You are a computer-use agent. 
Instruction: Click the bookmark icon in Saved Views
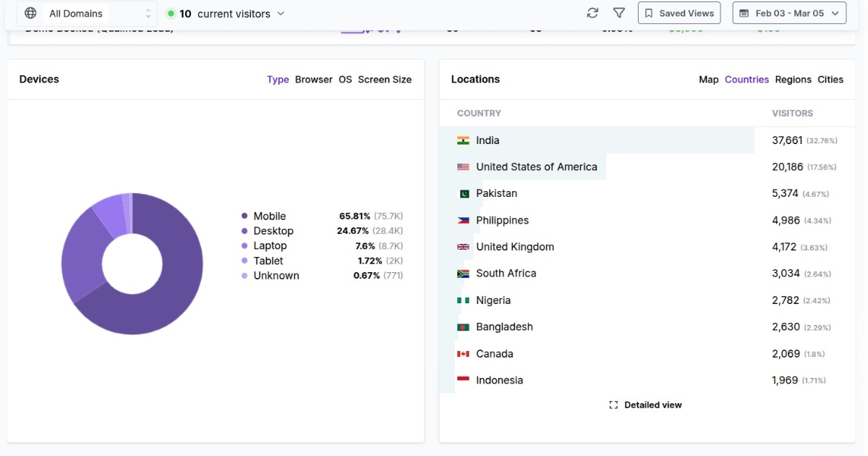[x=650, y=12]
